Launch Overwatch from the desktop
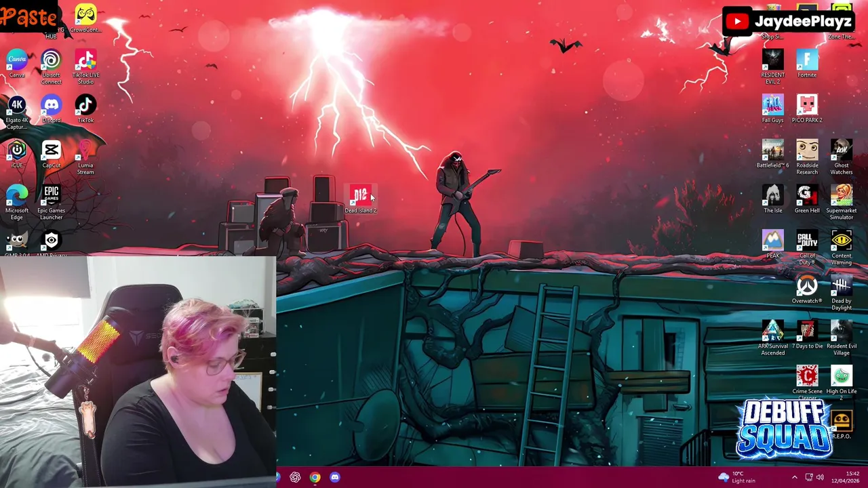 pyautogui.click(x=807, y=289)
